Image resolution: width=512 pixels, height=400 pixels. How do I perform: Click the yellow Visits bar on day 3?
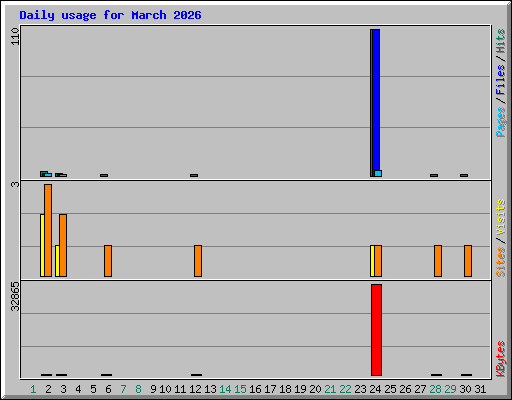(57, 261)
